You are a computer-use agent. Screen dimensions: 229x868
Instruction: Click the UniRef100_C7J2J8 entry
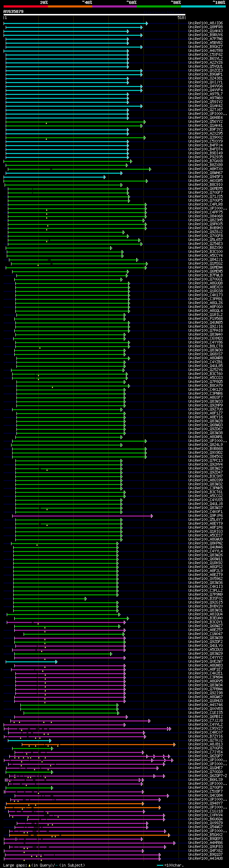[x=205, y=721]
